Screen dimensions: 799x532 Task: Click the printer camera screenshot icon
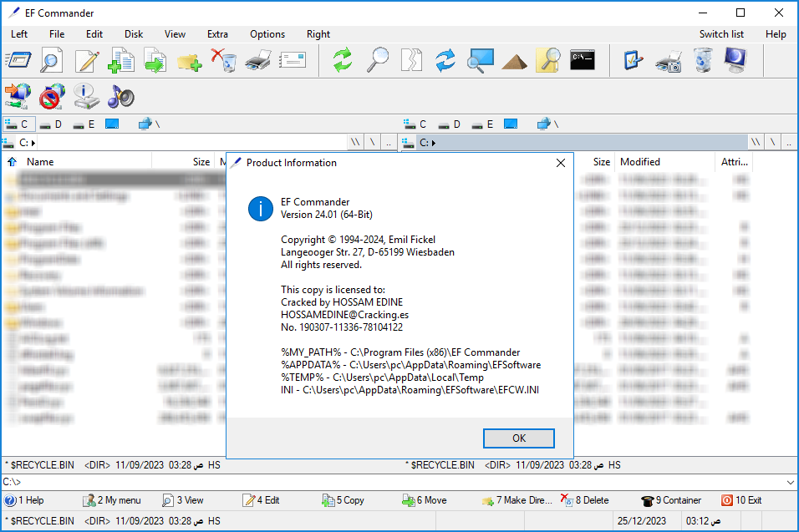(669, 62)
